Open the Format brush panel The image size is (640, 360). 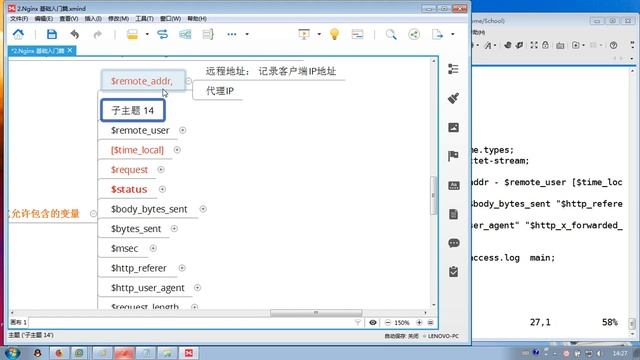point(453,98)
